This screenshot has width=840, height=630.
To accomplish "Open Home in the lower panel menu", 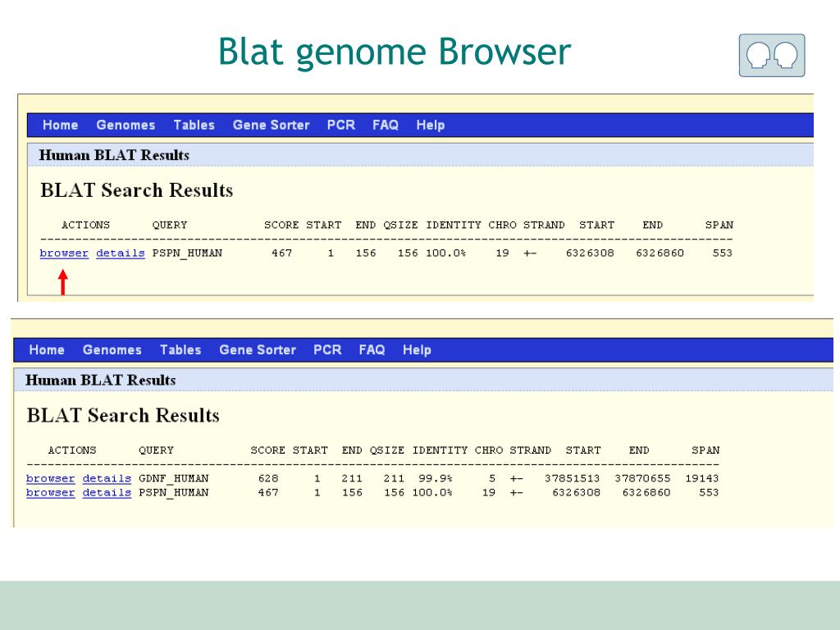I will tap(47, 349).
